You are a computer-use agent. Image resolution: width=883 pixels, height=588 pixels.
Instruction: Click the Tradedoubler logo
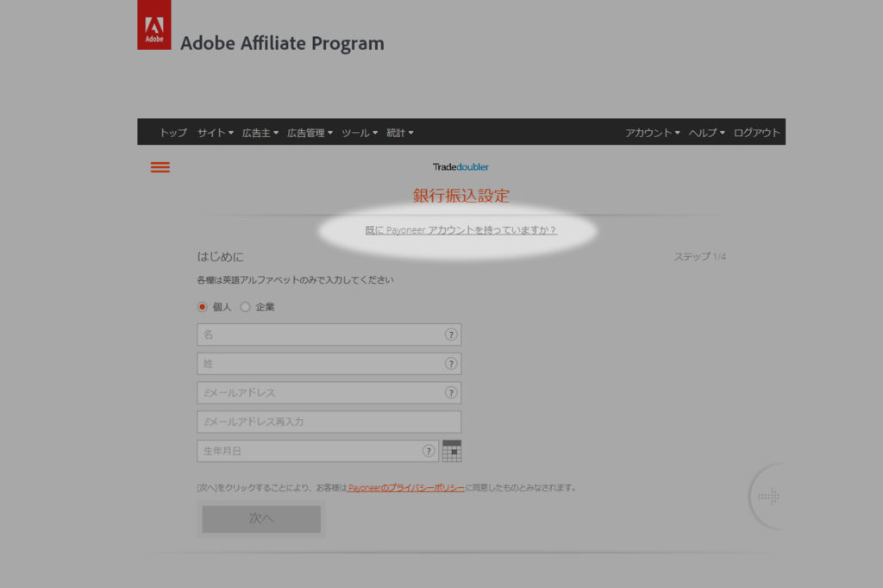[460, 166]
